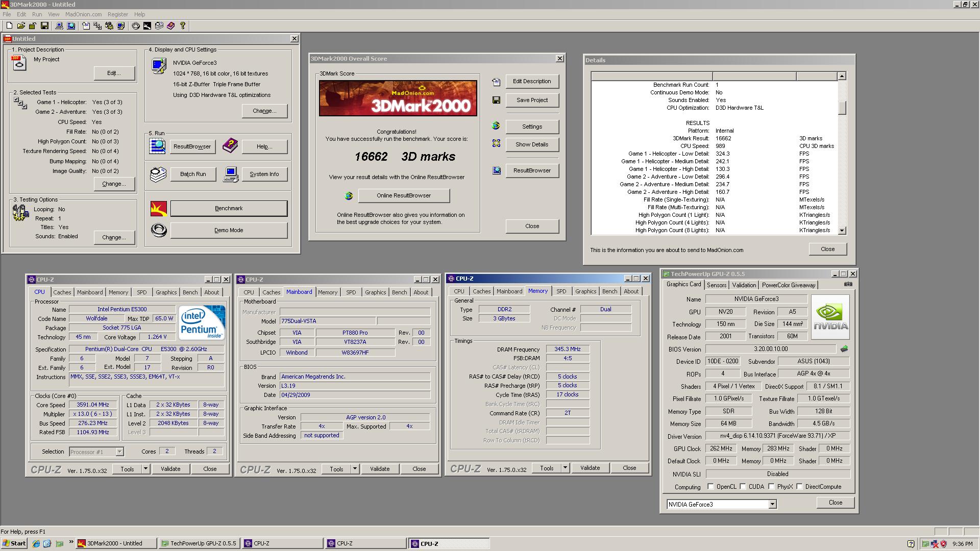The width and height of the screenshot is (980, 551).
Task: Click the ResultBrowser magnifier toolbar icon
Action: coord(71,26)
